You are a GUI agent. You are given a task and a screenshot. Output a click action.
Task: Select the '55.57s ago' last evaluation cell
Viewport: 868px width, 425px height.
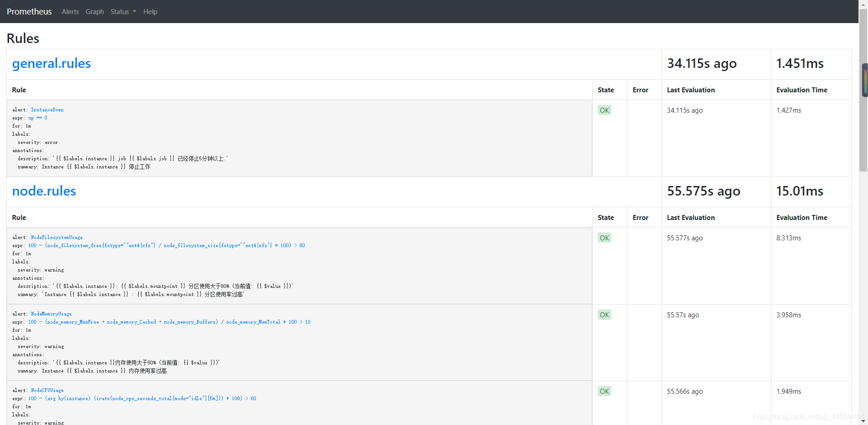[x=683, y=315]
